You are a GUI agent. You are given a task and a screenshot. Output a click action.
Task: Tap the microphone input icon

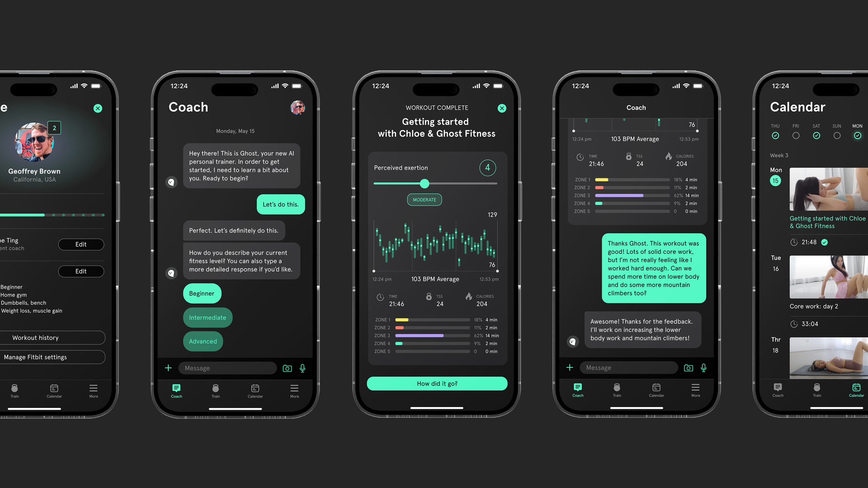303,368
